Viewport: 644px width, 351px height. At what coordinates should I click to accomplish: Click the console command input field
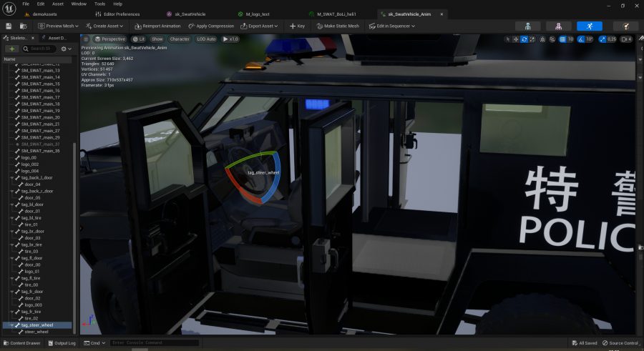(155, 343)
